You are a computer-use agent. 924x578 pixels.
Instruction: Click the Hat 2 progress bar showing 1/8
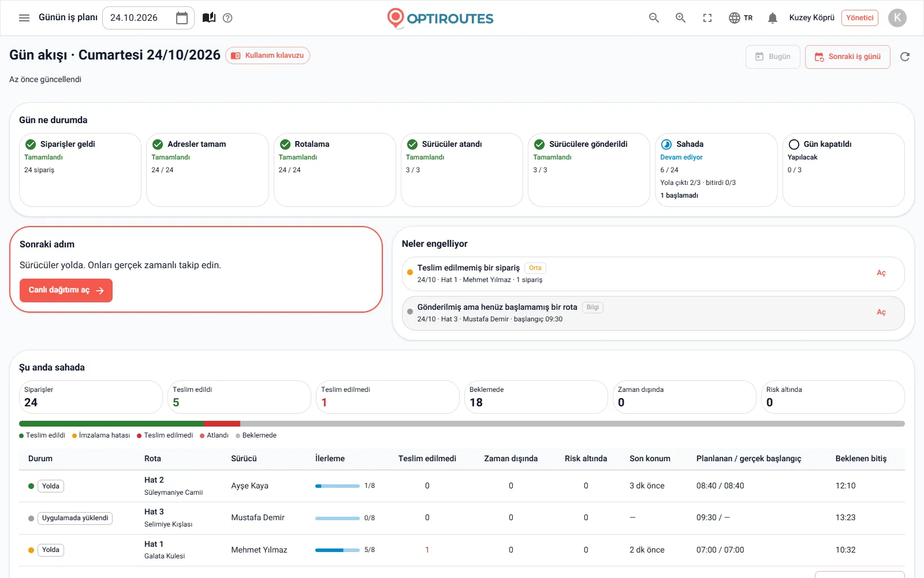pos(337,486)
